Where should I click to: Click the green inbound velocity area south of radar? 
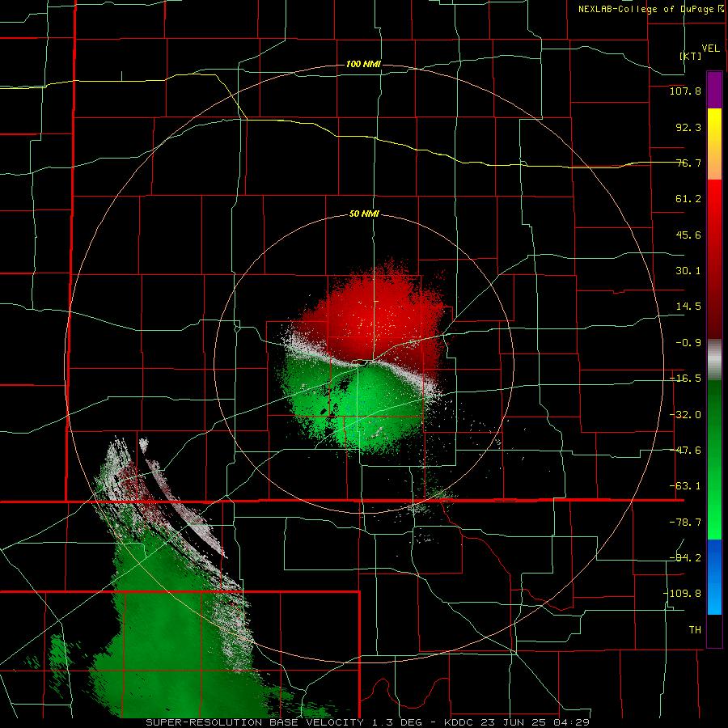pos(360,408)
